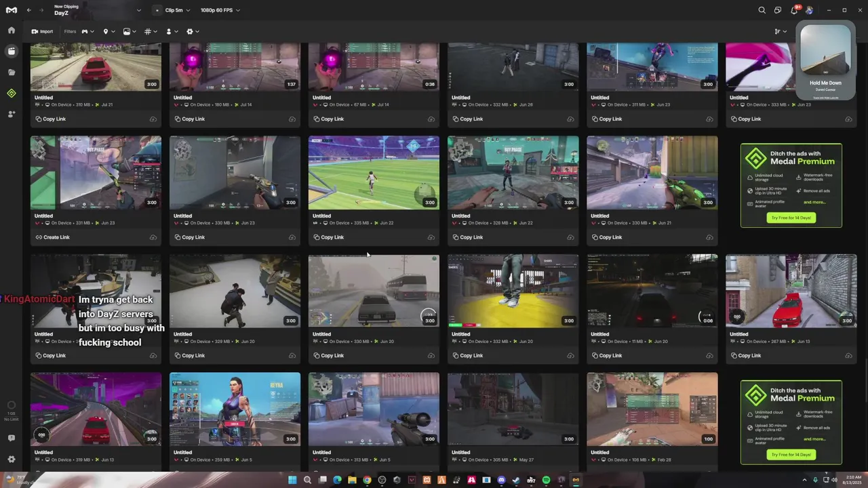Open the 1080p 60 FPS quality dropdown
The height and width of the screenshot is (488, 868).
pyautogui.click(x=220, y=10)
